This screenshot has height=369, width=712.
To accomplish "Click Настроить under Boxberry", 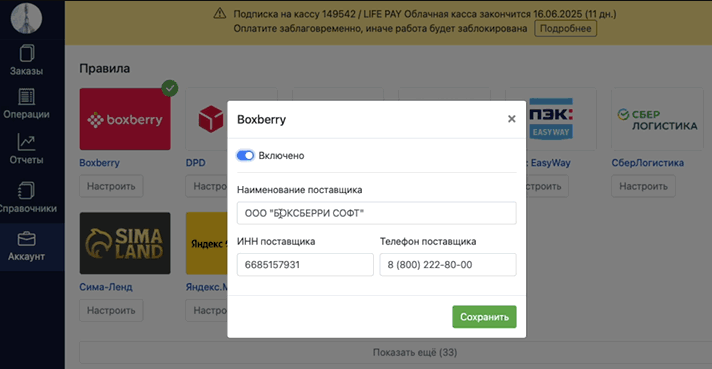I will [111, 186].
